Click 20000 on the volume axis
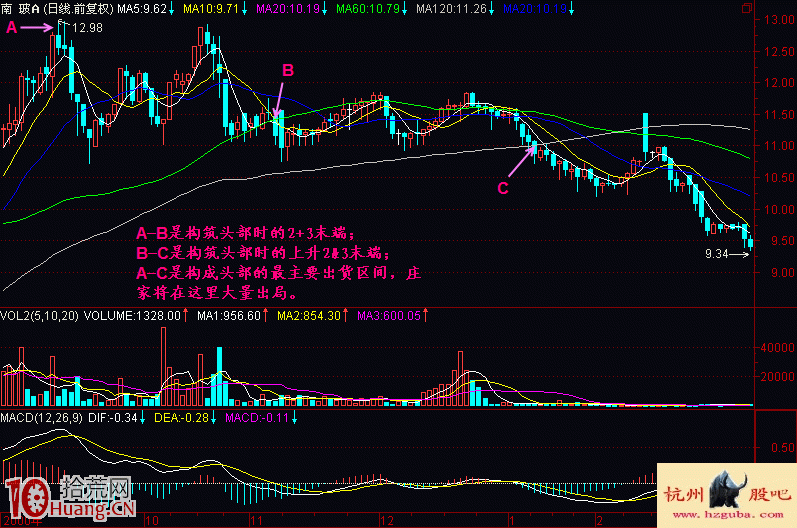Viewport: 797px width, 528px height. point(778,377)
